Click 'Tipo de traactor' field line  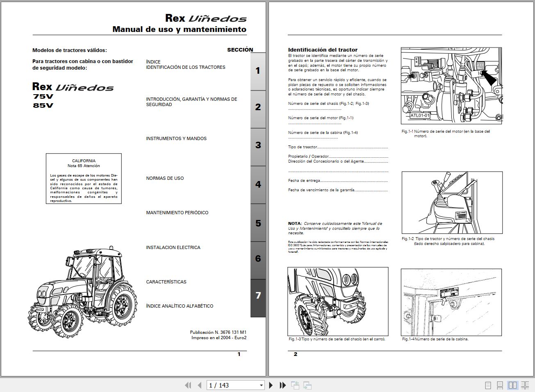(x=337, y=147)
